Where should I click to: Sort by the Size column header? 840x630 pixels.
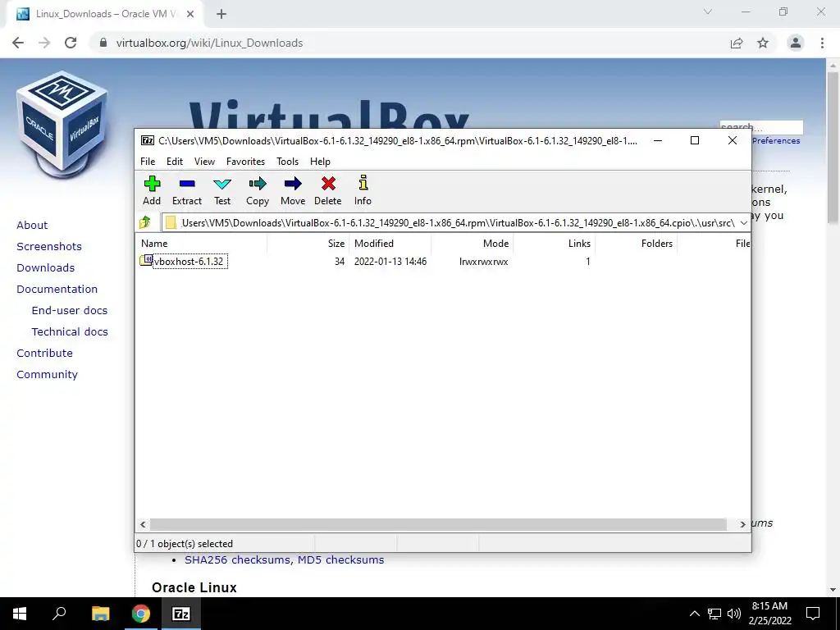tap(308, 243)
